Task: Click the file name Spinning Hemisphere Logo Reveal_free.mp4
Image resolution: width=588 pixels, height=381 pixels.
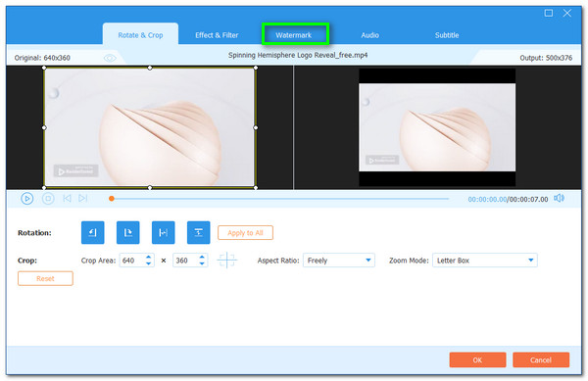Action: [298, 55]
